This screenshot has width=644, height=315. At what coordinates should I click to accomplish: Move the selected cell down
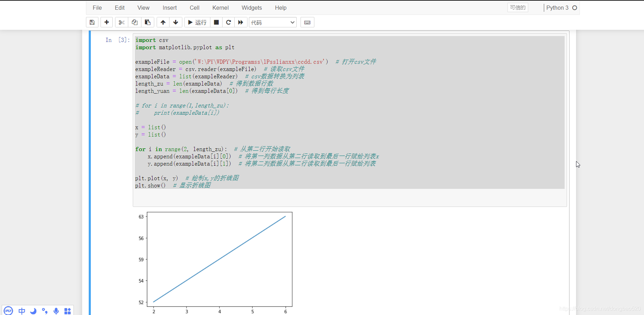pyautogui.click(x=176, y=22)
